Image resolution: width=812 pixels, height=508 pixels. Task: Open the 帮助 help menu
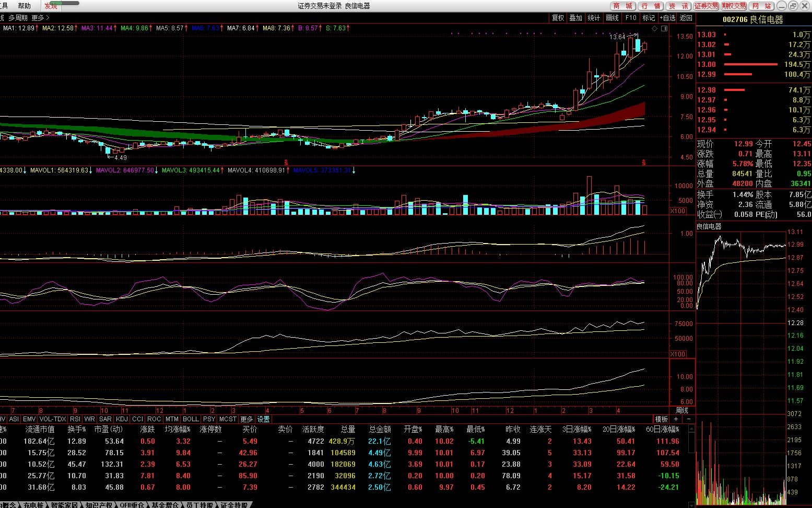point(24,6)
